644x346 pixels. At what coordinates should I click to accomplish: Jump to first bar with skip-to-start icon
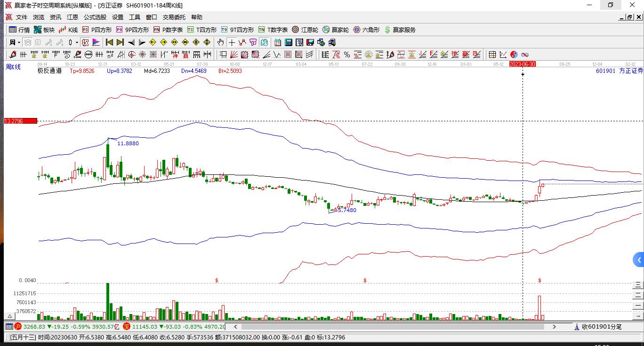109,42
